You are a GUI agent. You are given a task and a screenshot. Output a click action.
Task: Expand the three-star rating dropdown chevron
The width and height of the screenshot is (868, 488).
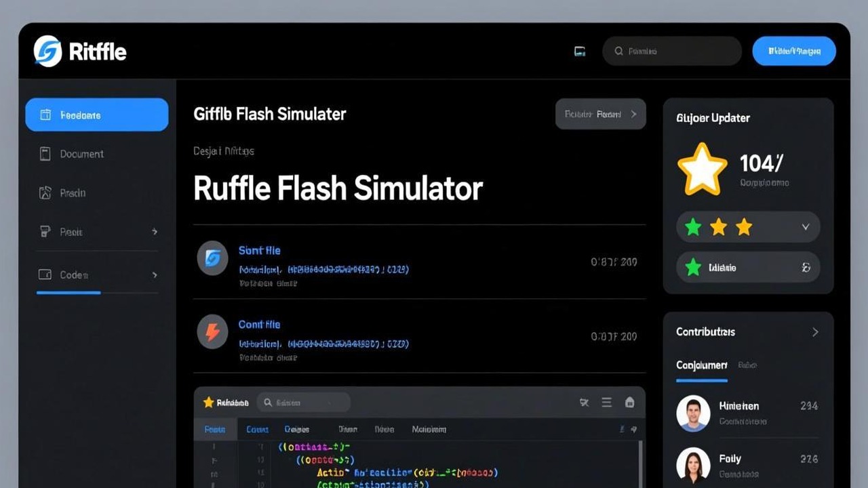click(806, 227)
